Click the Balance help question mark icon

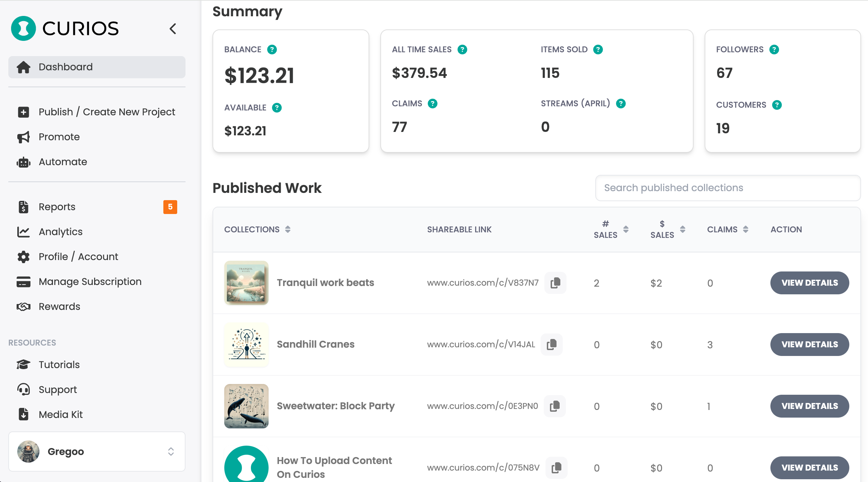[272, 50]
